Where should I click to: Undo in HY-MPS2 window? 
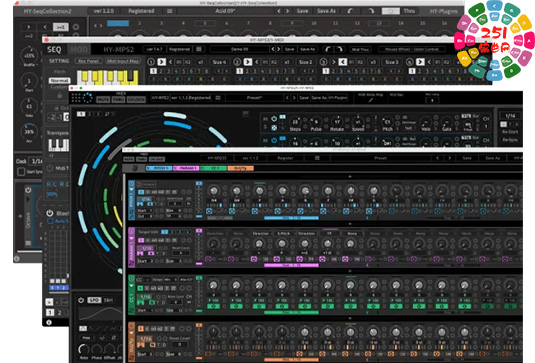(328, 49)
